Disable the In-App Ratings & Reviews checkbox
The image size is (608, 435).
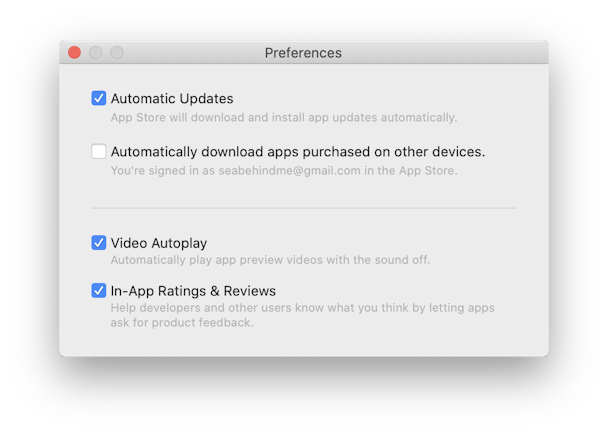[98, 290]
